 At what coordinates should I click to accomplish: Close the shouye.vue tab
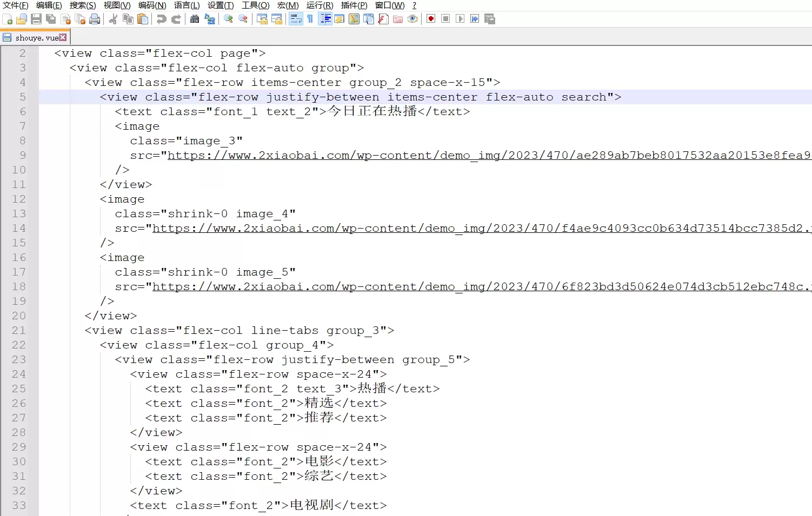click(63, 37)
